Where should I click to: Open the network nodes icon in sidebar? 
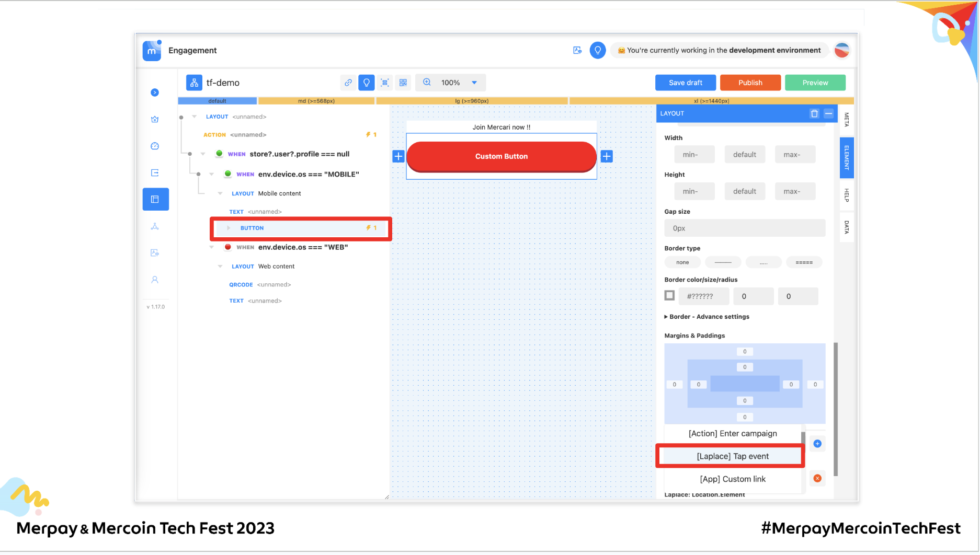click(x=155, y=226)
